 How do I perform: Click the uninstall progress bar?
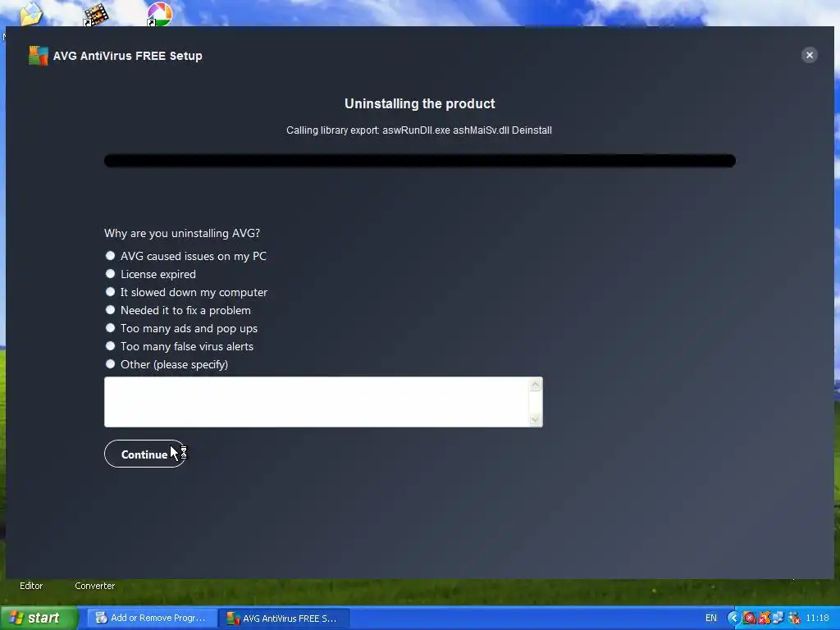tap(419, 161)
